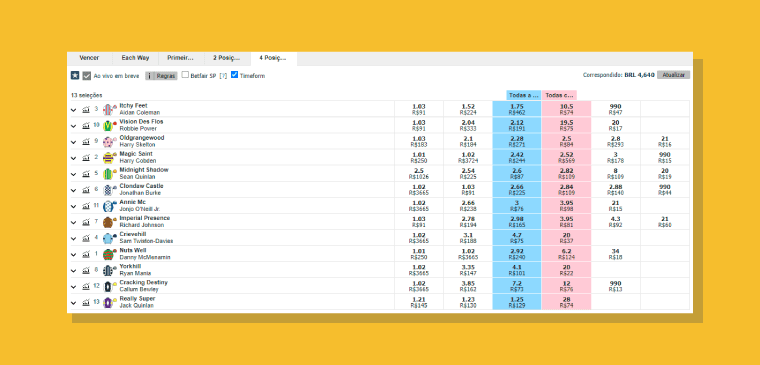
Task: Back Cracking Destiny at 7.2
Action: (x=517, y=286)
